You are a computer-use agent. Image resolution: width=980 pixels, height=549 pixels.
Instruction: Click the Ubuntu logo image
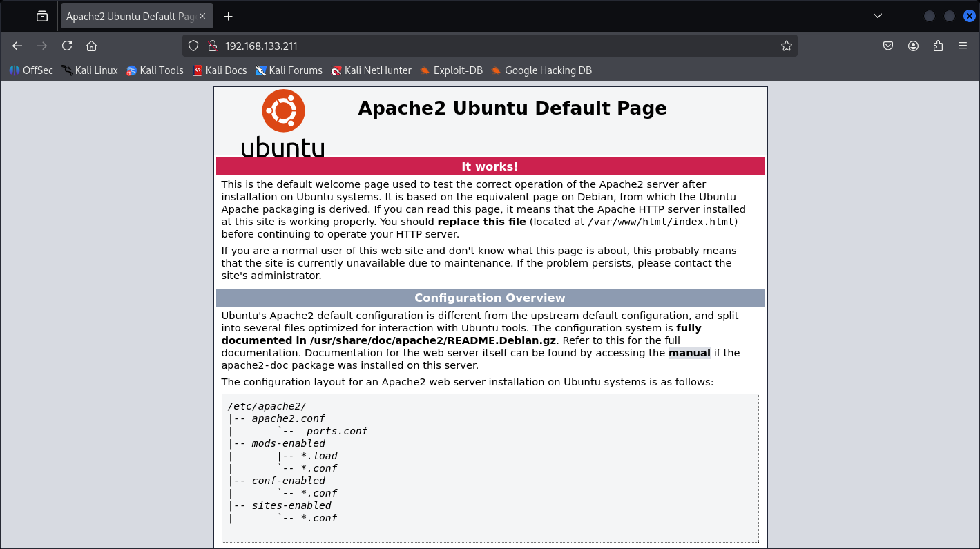click(x=282, y=124)
